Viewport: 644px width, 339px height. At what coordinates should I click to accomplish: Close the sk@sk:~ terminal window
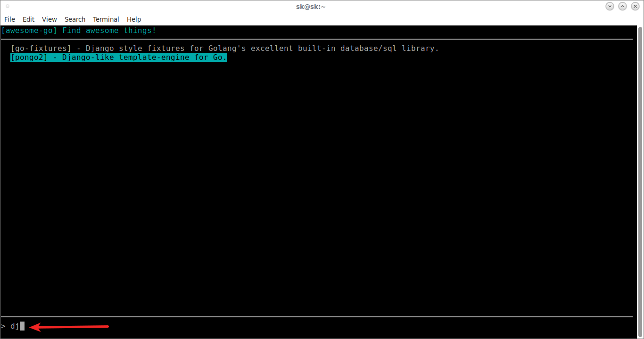(x=635, y=6)
